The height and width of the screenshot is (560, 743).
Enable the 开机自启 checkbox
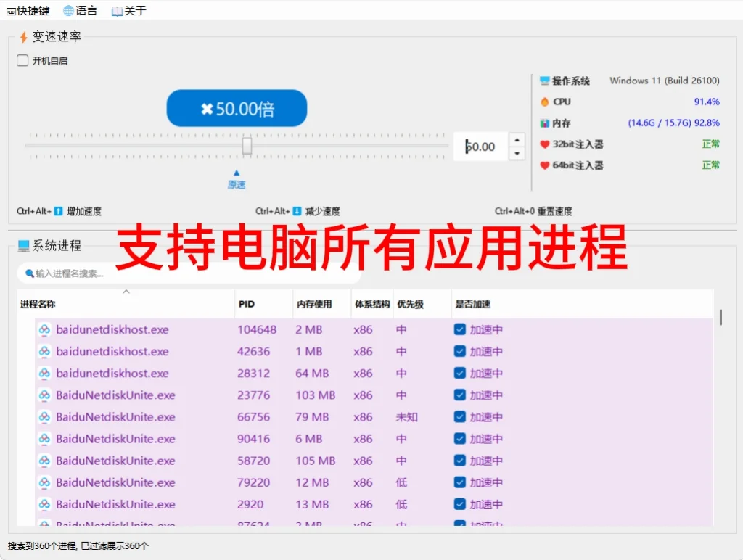tap(21, 60)
